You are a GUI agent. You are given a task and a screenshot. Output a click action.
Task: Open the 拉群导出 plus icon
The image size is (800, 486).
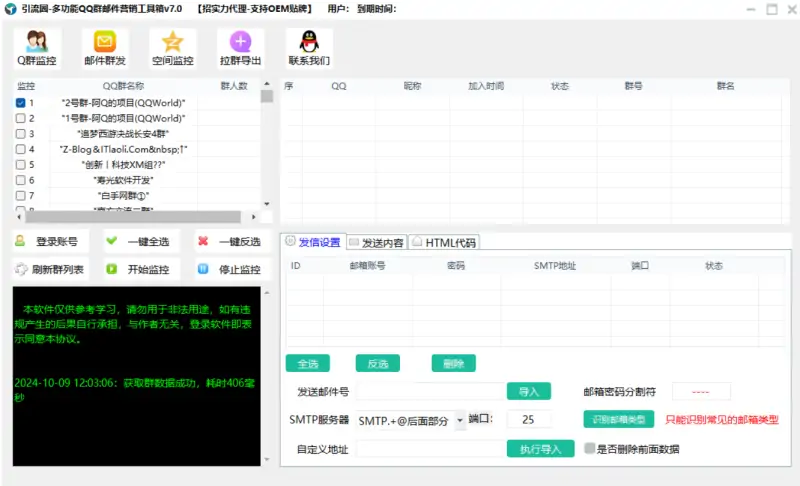[240, 41]
